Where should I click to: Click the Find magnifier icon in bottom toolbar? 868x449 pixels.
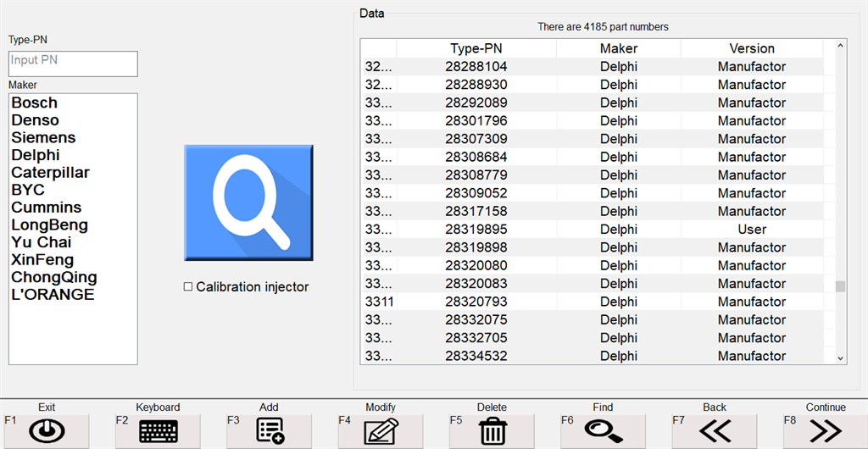pyautogui.click(x=603, y=430)
